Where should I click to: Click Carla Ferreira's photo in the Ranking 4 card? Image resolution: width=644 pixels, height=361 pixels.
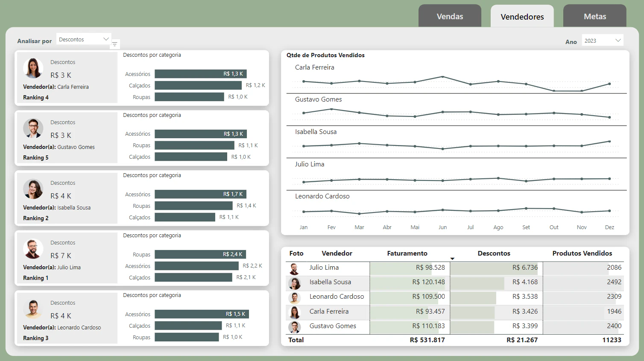coord(33,68)
